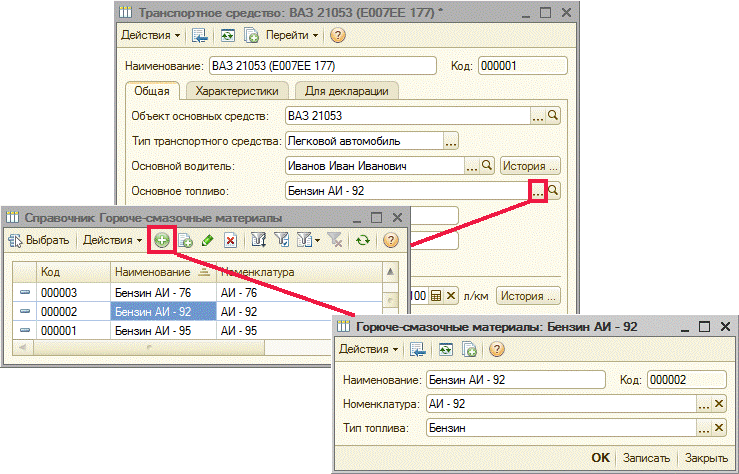
Task: Click magnifier next to Основной водитель field
Action: (488, 165)
